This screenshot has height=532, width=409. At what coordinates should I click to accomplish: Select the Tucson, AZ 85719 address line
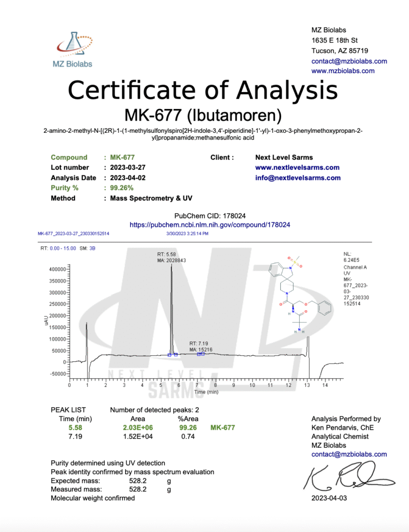click(340, 51)
